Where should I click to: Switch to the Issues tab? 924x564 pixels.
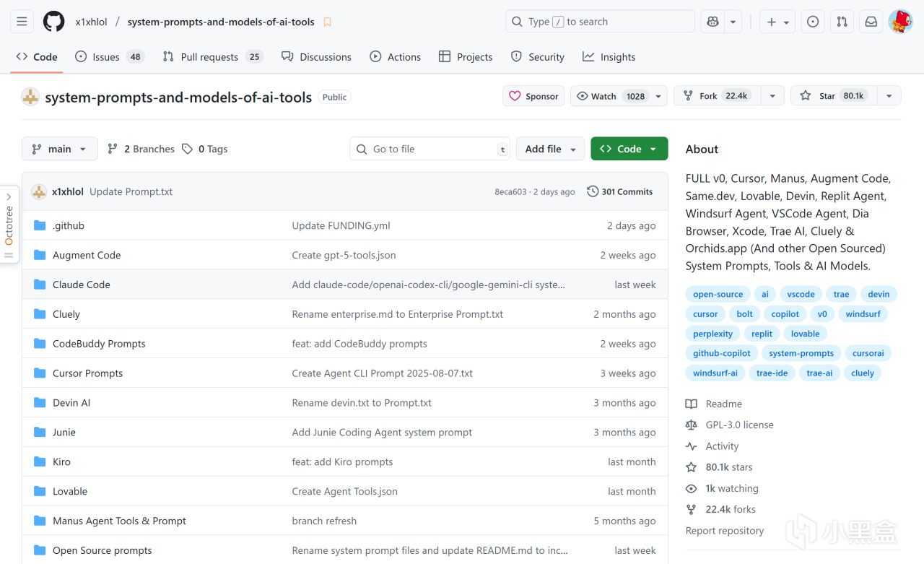pos(105,57)
